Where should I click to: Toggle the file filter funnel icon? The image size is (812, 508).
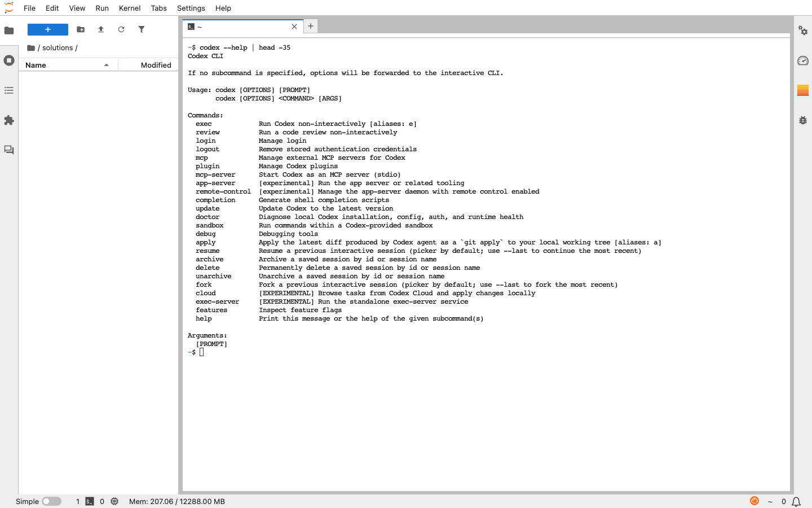click(142, 29)
